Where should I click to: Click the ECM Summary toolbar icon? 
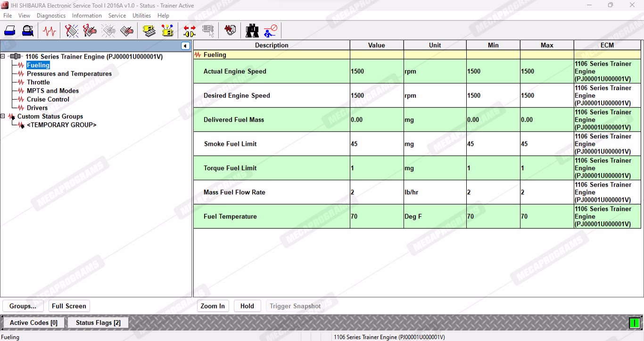149,31
